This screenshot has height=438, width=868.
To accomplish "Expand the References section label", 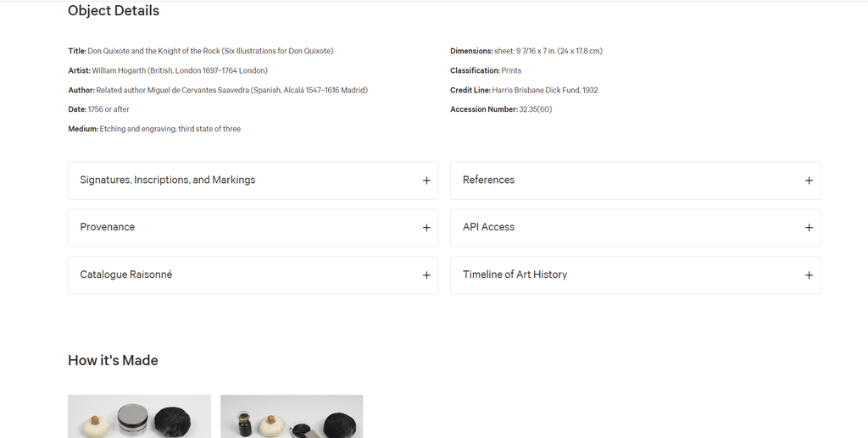I will (488, 180).
